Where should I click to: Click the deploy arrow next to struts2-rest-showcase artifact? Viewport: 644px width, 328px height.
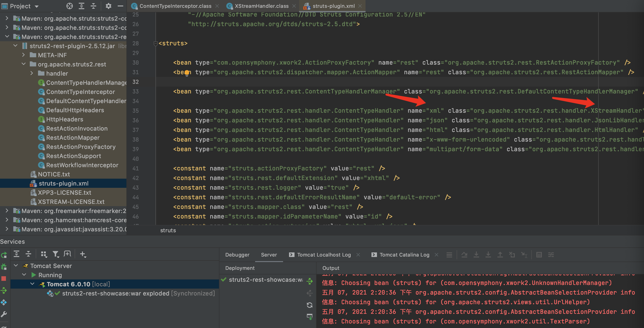[x=310, y=281]
